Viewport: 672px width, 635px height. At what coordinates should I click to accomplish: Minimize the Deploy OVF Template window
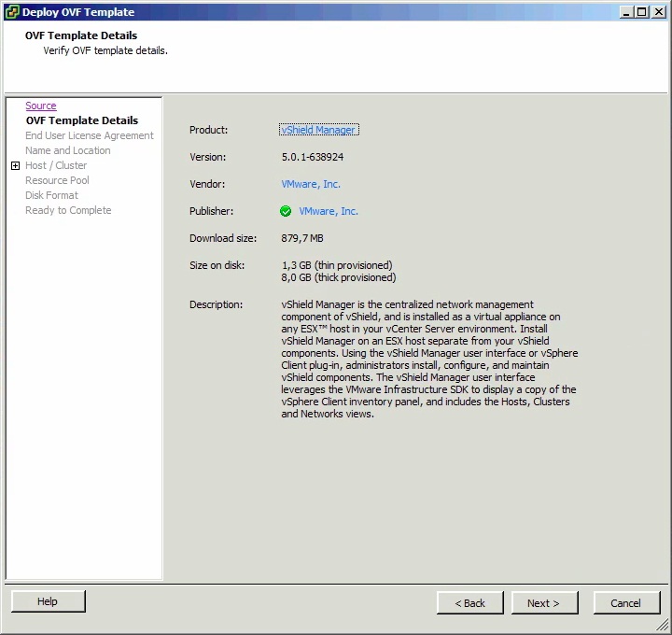click(x=625, y=12)
